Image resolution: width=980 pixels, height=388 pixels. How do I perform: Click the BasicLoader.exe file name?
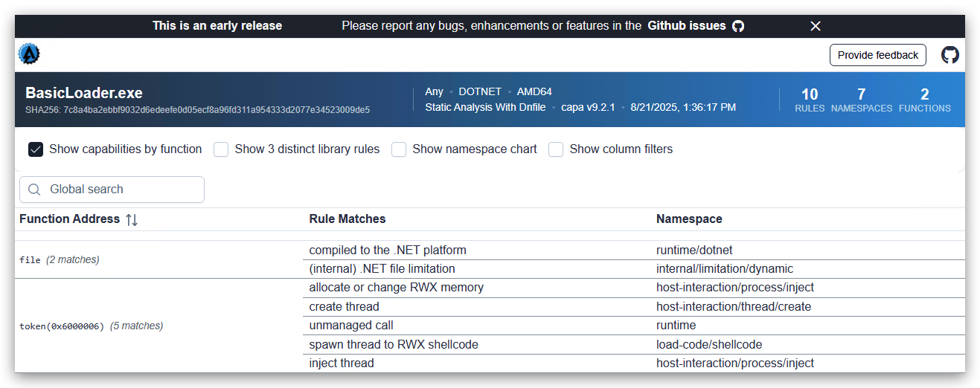tap(84, 93)
